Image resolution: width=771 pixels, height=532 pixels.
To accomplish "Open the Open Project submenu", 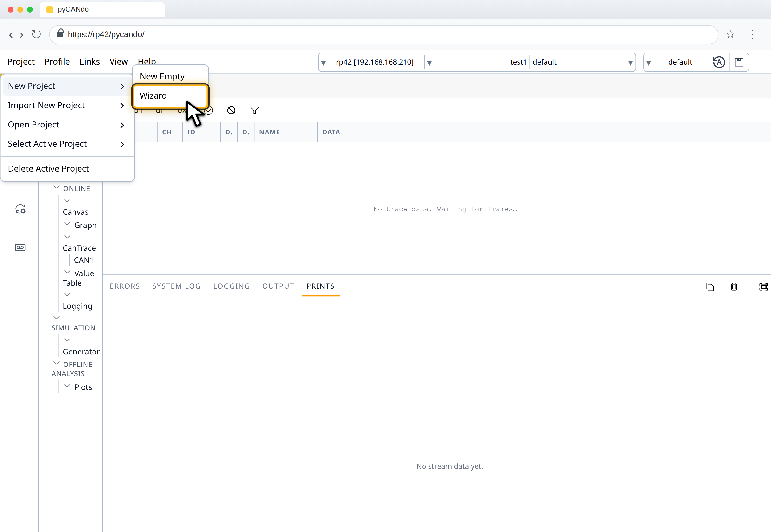I will pyautogui.click(x=67, y=125).
